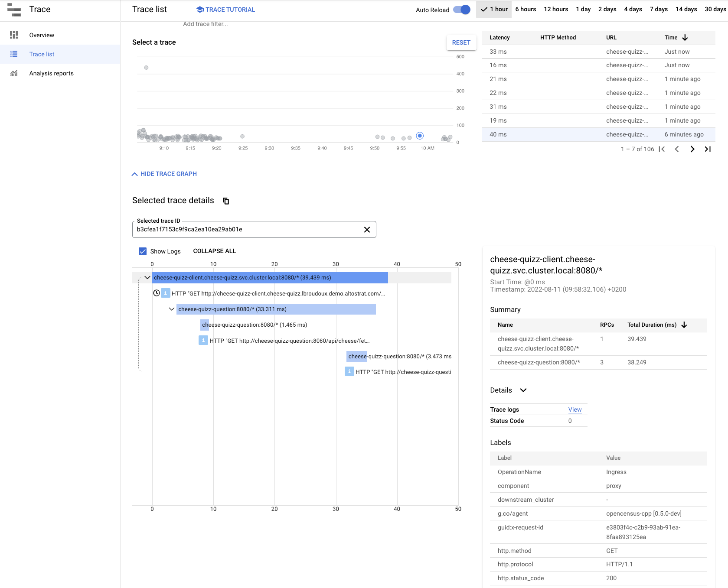Sort by Total Duration arrow icon
The width and height of the screenshot is (728, 588).
(684, 325)
